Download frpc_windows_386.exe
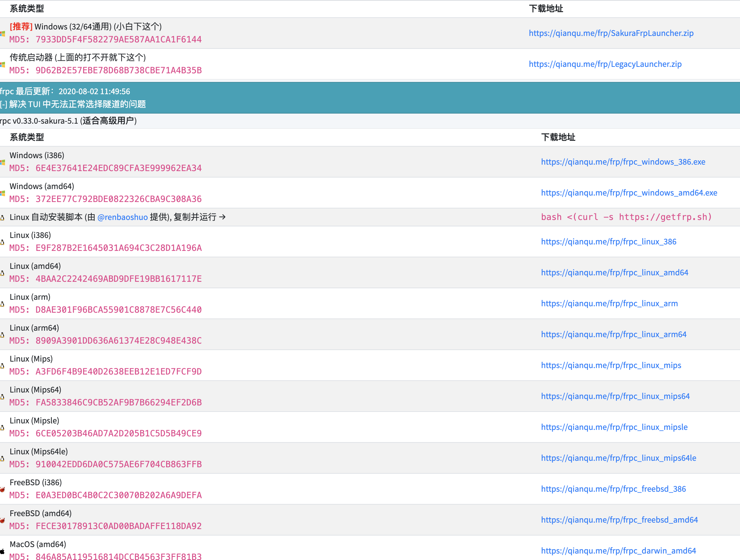The height and width of the screenshot is (560, 740). (x=623, y=162)
